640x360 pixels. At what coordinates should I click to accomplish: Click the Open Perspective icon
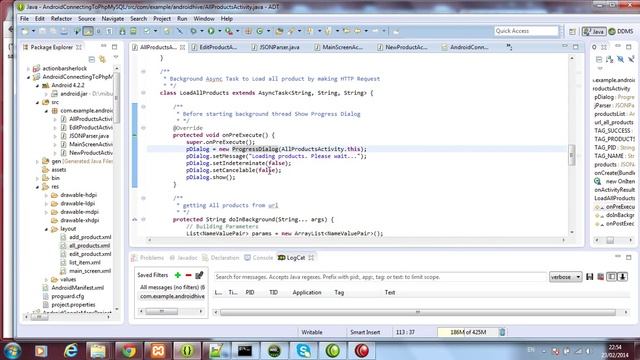[572, 31]
